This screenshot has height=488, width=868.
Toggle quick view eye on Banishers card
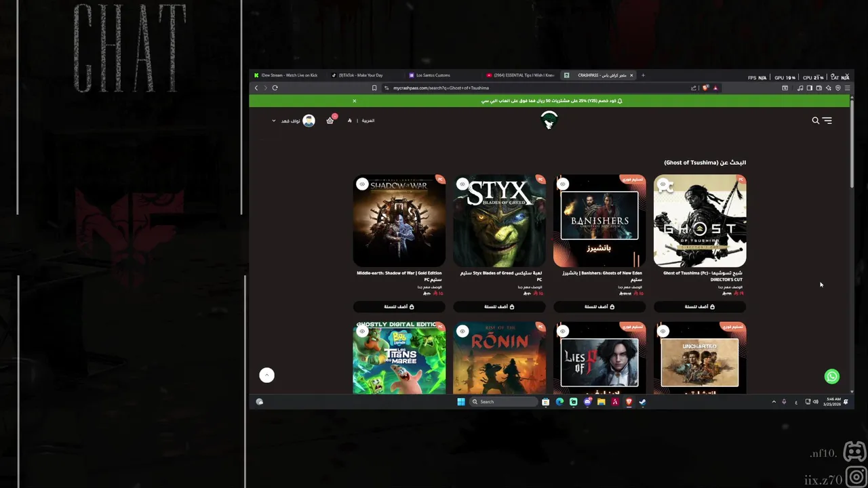(563, 184)
